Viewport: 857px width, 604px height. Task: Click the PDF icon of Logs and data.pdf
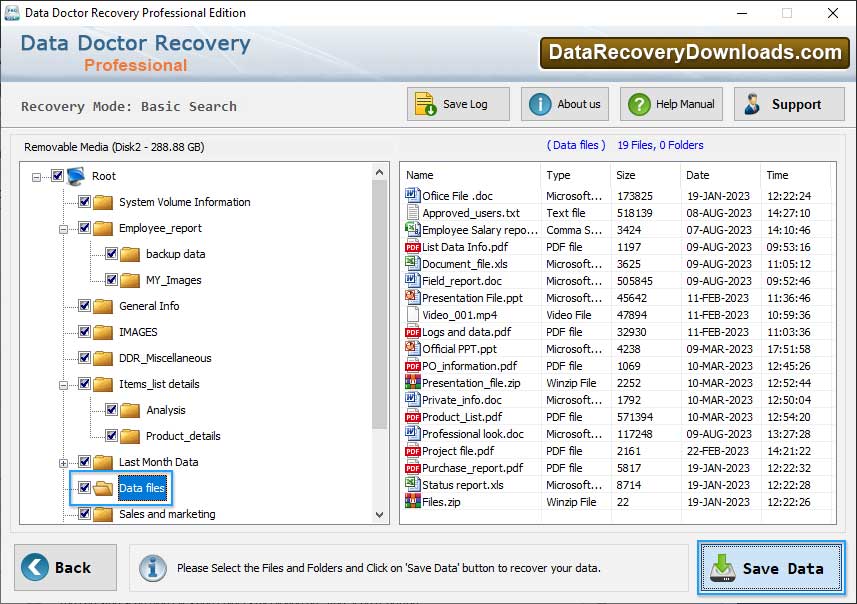(x=413, y=332)
